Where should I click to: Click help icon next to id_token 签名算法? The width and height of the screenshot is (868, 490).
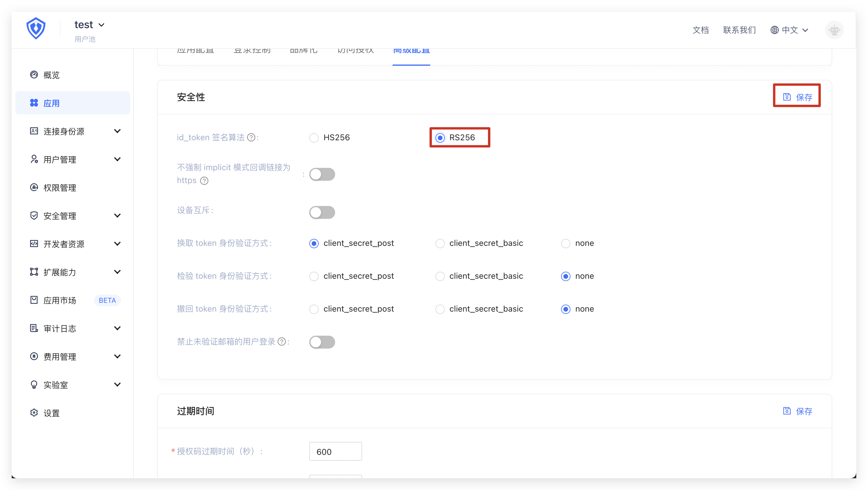[251, 138]
